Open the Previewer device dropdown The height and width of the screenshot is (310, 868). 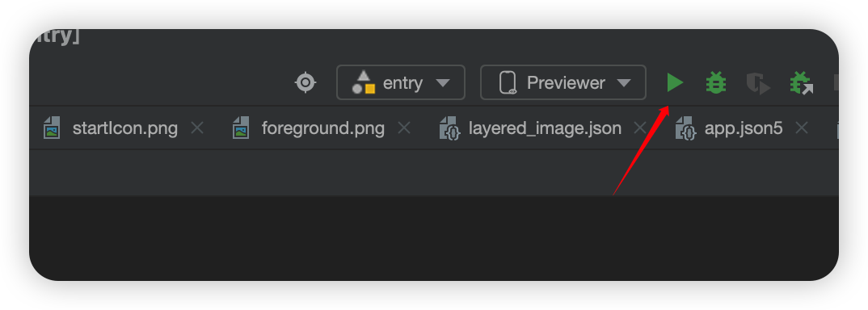coord(563,82)
